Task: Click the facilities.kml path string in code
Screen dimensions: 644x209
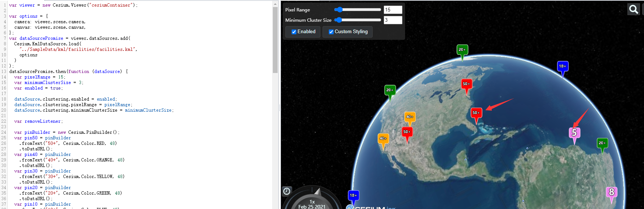Action: [77, 49]
